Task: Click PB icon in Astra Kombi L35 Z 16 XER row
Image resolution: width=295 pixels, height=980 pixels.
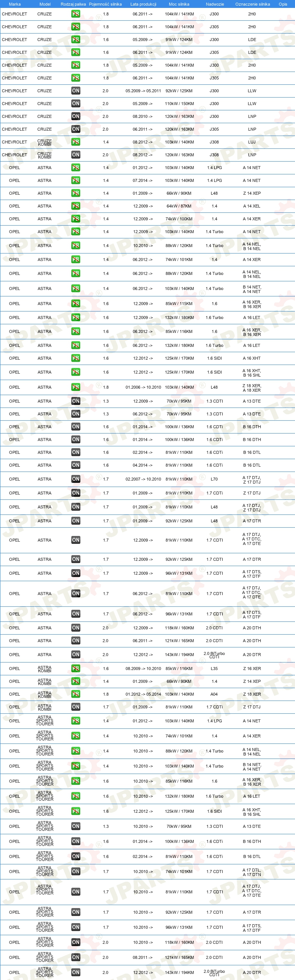Action: pyautogui.click(x=76, y=669)
